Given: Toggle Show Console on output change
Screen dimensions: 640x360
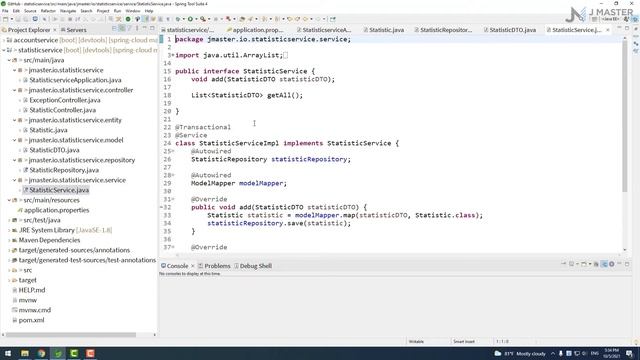Looking at the screenshot, I should pos(604,264).
